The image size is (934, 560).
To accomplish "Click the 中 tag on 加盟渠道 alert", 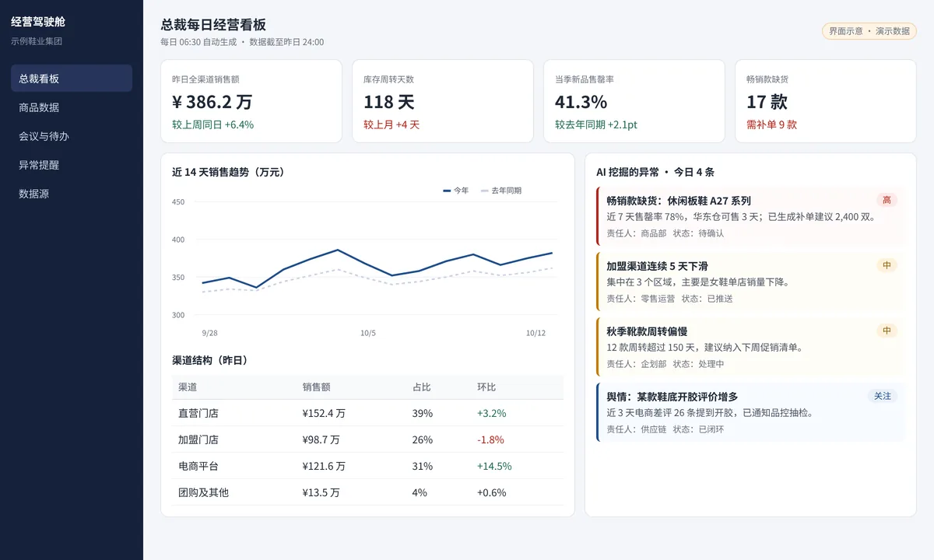I will [x=887, y=265].
